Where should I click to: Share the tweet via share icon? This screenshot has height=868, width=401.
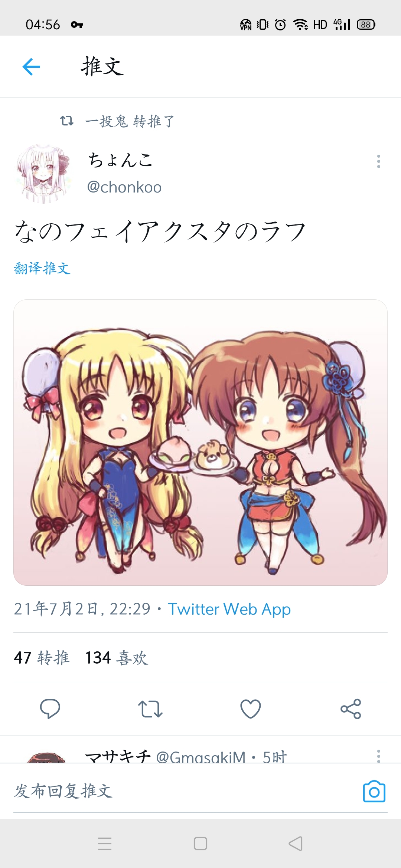click(351, 709)
